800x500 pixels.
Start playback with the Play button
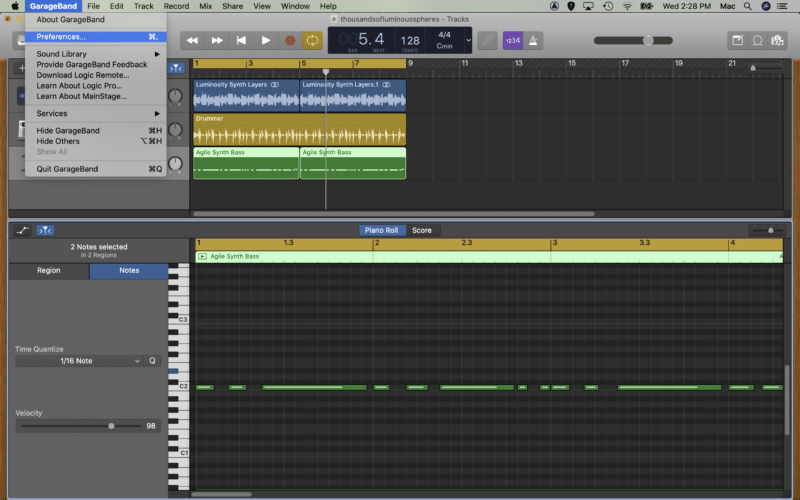point(266,40)
